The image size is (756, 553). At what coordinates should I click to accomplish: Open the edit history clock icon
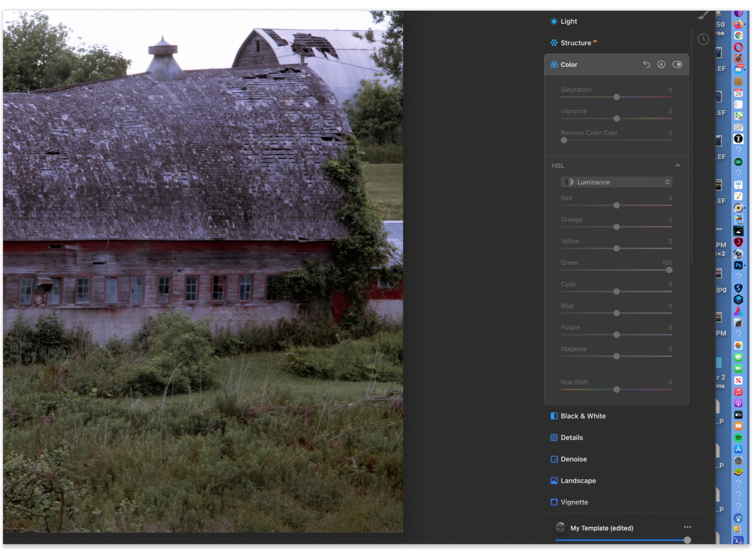coord(703,39)
